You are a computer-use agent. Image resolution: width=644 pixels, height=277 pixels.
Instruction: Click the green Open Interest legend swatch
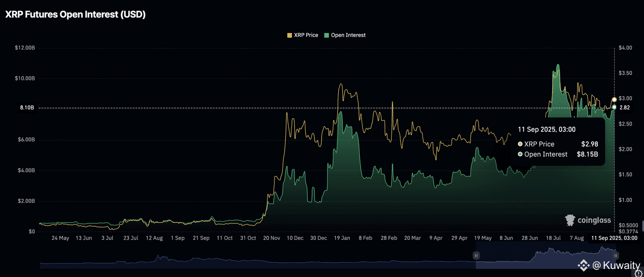(327, 35)
